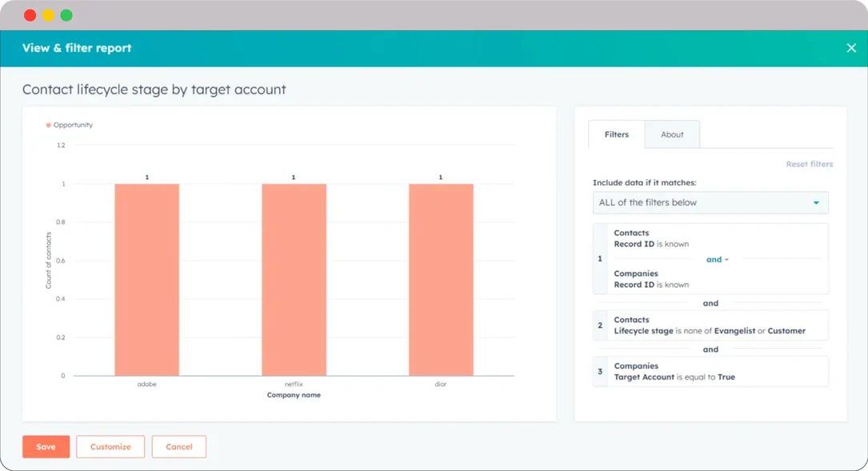The width and height of the screenshot is (868, 471).
Task: Open the ALL of the filters below dropdown
Action: [x=710, y=203]
